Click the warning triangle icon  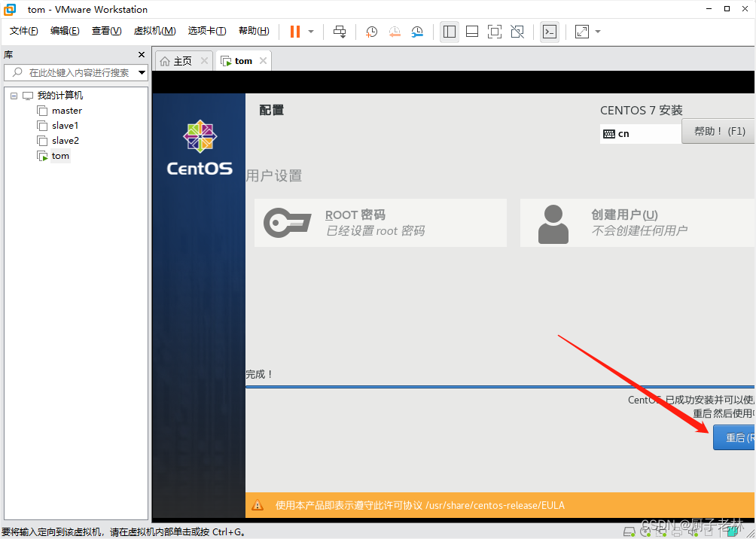click(x=258, y=505)
